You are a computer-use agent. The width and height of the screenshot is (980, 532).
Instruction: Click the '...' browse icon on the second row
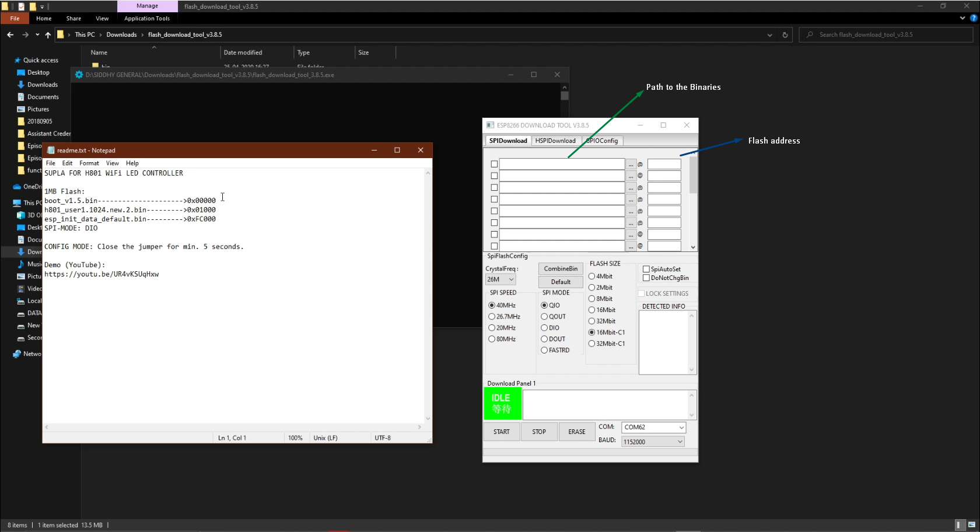pos(631,176)
